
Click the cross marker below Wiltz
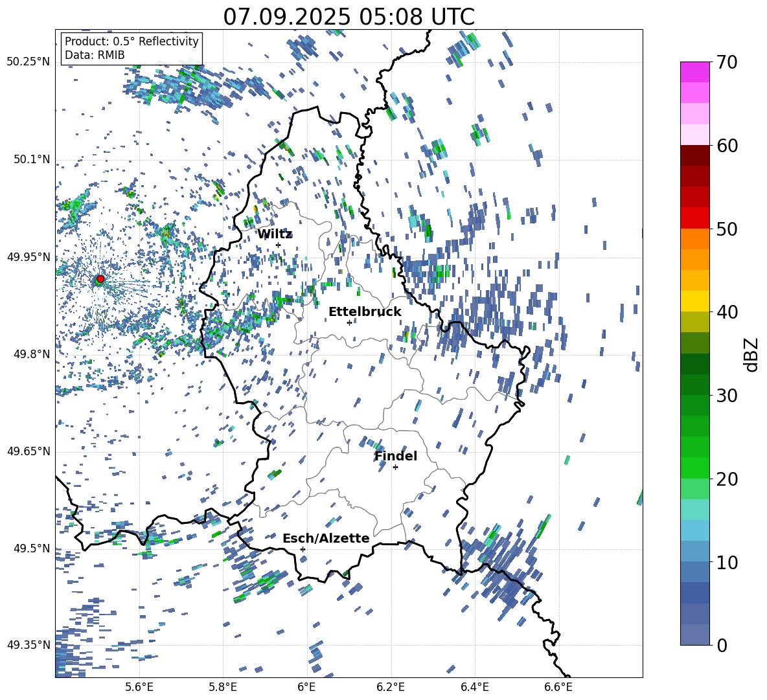(x=279, y=245)
